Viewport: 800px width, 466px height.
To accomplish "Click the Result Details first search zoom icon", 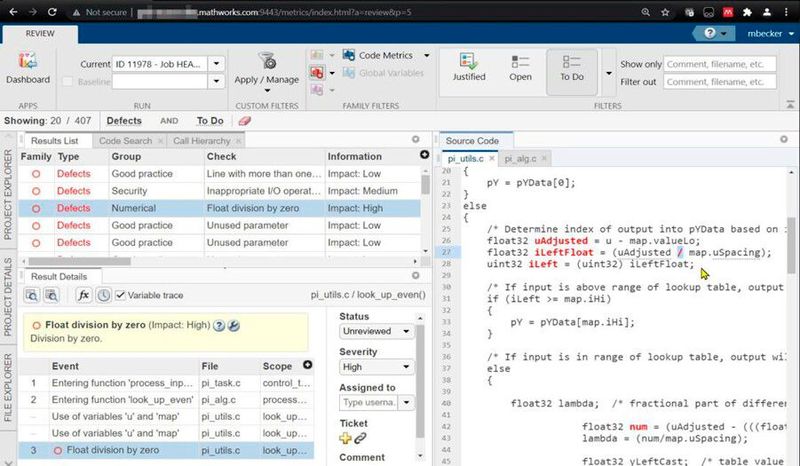I will pyautogui.click(x=31, y=295).
